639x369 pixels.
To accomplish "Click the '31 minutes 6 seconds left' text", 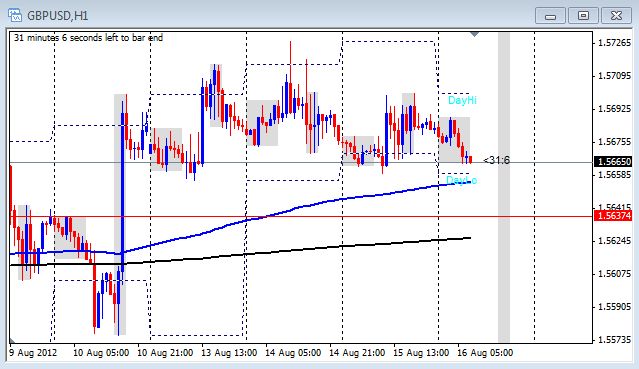I will pyautogui.click(x=88, y=38).
